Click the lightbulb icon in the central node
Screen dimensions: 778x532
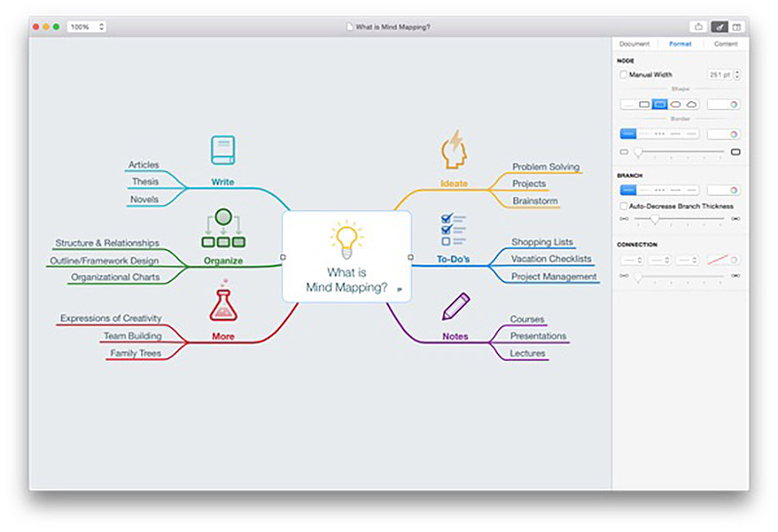click(x=346, y=240)
